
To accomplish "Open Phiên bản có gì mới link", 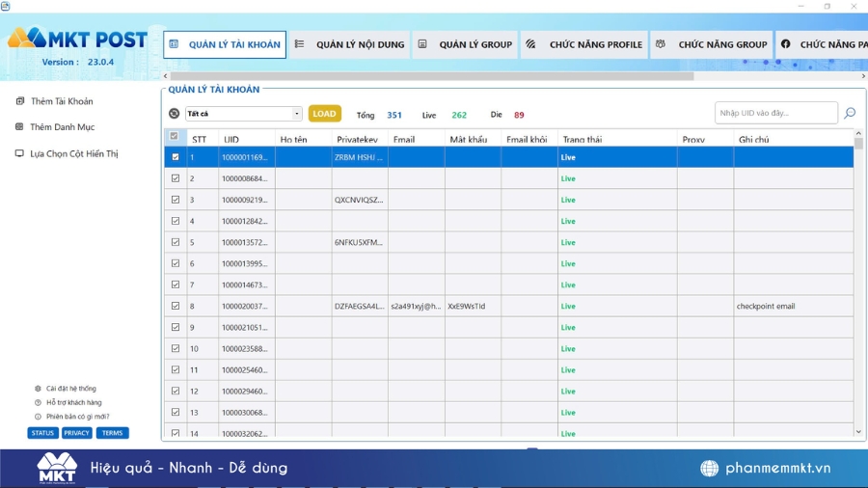I will [x=77, y=417].
